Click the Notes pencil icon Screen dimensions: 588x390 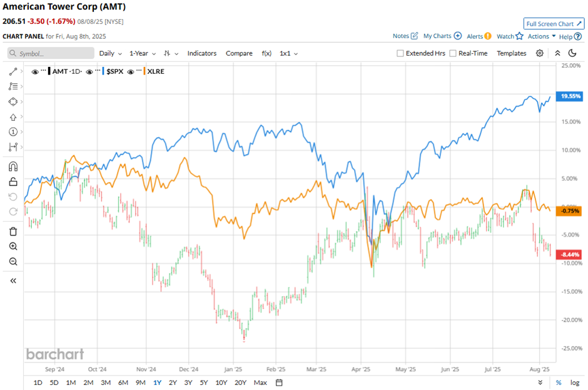pos(414,36)
